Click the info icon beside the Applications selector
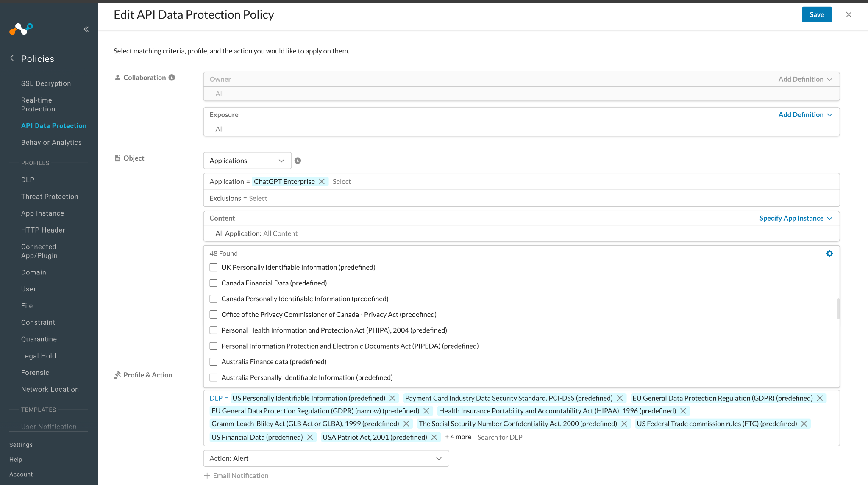 point(298,161)
